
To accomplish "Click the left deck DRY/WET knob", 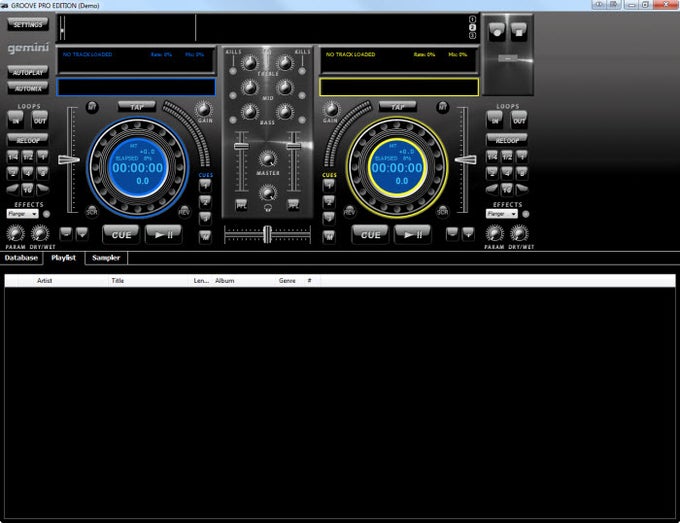I will [x=40, y=234].
